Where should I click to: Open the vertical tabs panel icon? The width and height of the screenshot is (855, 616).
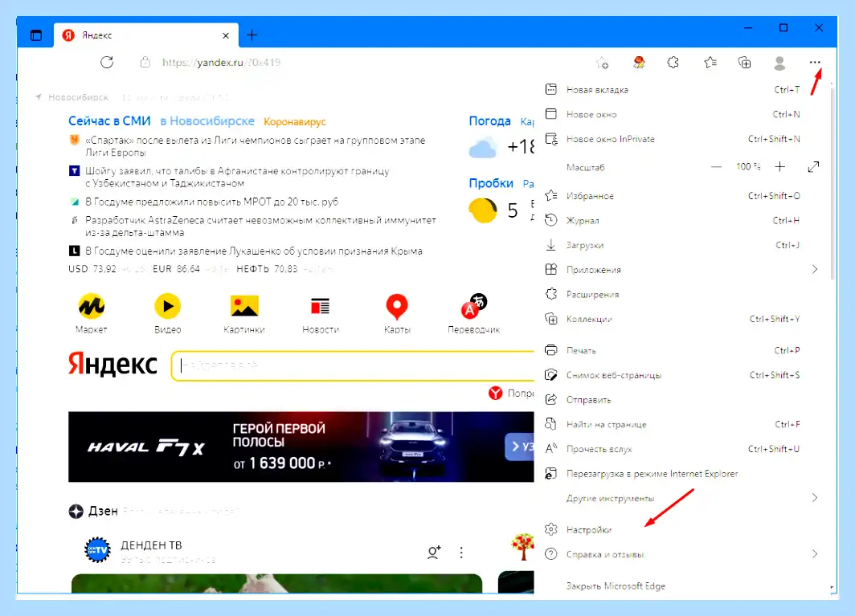(36, 35)
